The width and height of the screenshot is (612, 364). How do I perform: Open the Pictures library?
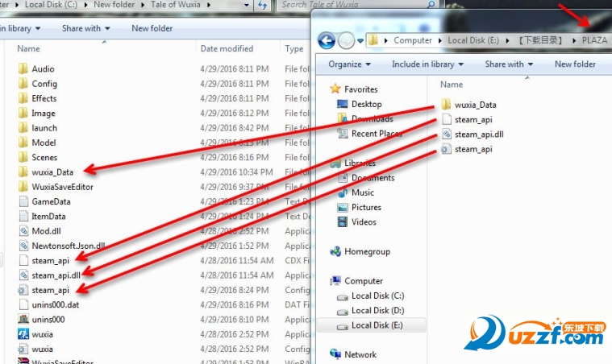click(x=366, y=207)
